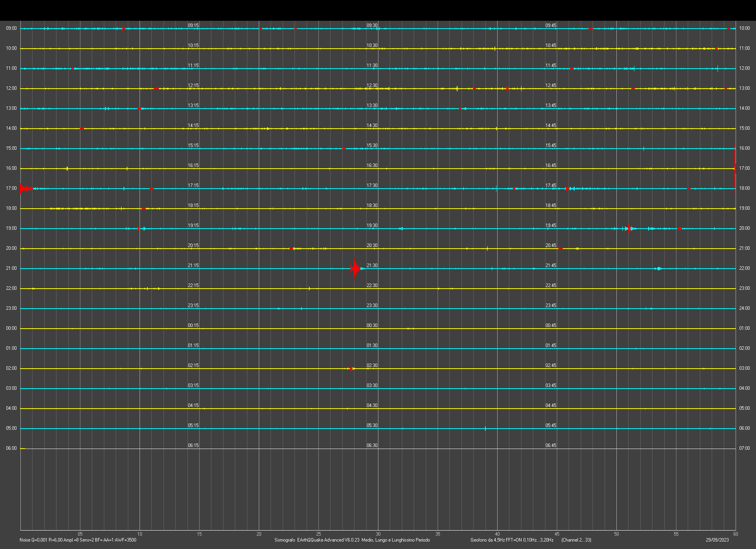The image size is (756, 549).
Task: Click the '02:30' time label
Action: click(x=372, y=365)
